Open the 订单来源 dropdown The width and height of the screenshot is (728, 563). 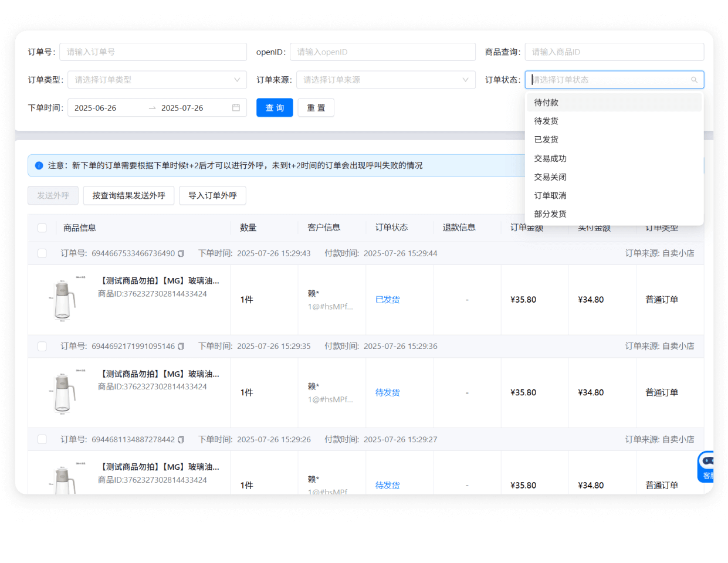click(385, 80)
